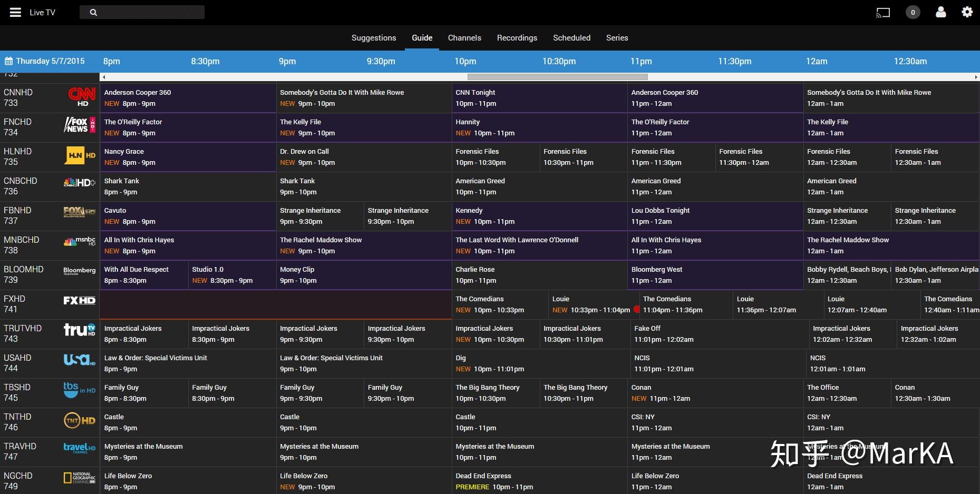Image resolution: width=980 pixels, height=494 pixels.
Task: Switch to the Channels tab
Action: (464, 38)
